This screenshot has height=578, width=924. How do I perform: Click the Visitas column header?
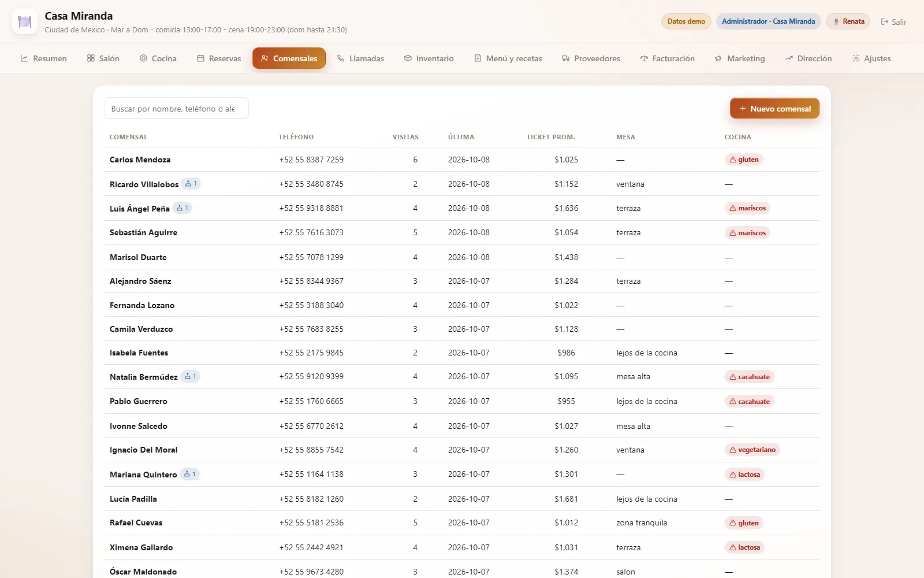tap(405, 137)
